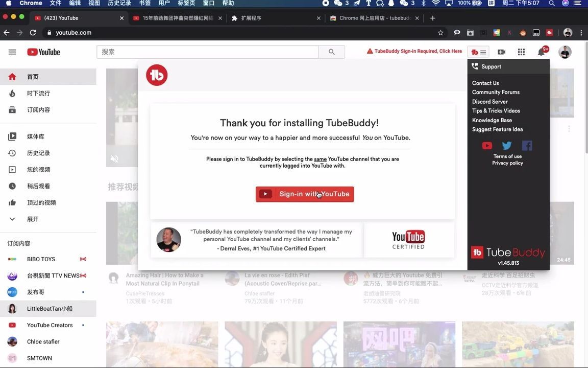This screenshot has height=368, width=588.
Task: Click the search magnifier button
Action: (x=331, y=52)
